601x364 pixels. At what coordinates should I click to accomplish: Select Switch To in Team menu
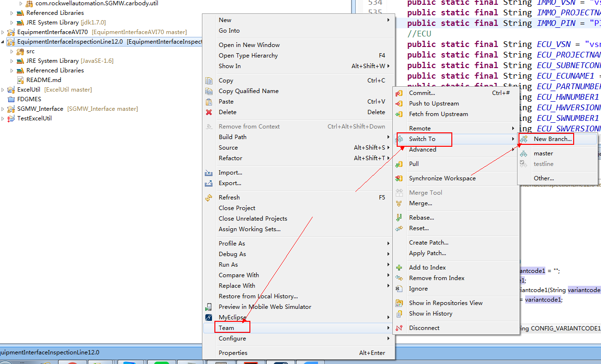(422, 139)
